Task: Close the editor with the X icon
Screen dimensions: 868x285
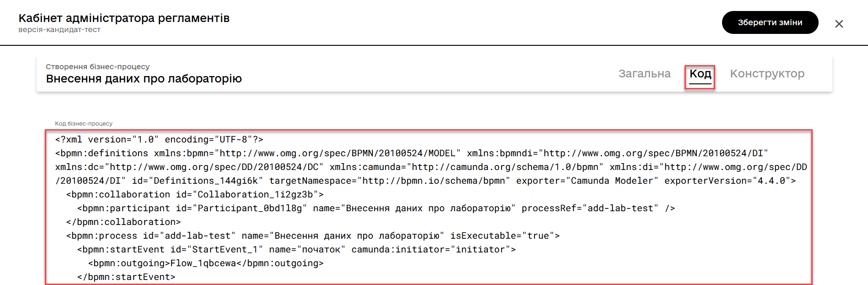Action: (839, 24)
